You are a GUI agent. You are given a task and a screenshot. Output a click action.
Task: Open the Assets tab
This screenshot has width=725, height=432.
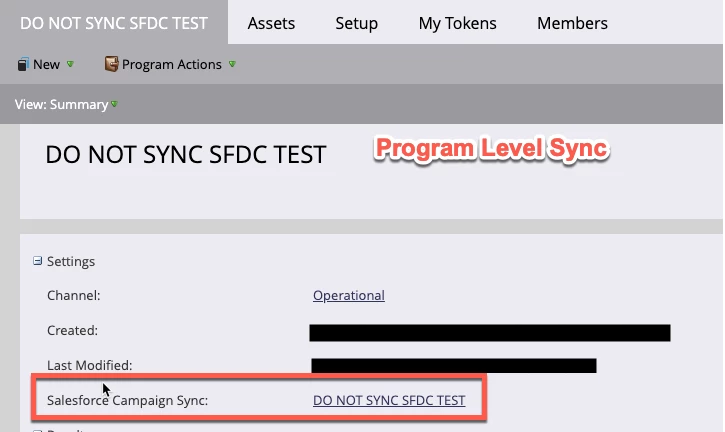click(x=271, y=23)
